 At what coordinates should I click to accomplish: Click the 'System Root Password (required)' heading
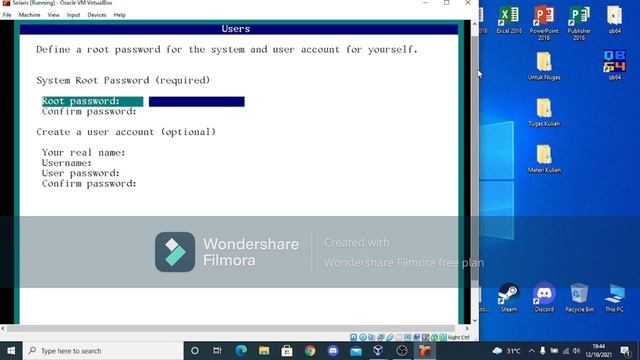[x=123, y=80]
